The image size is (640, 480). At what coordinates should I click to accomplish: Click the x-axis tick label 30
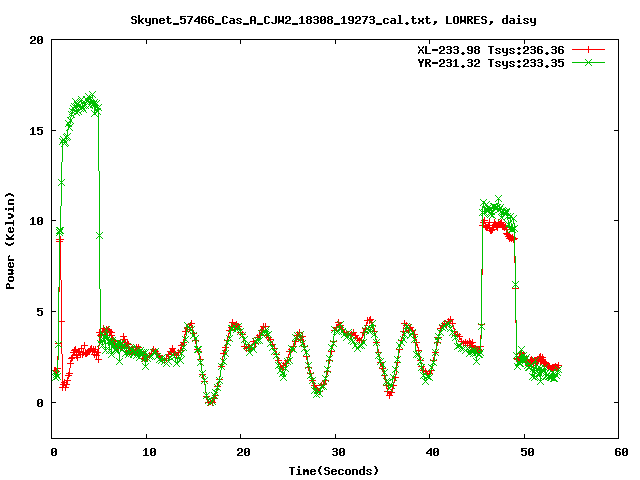[336, 452]
